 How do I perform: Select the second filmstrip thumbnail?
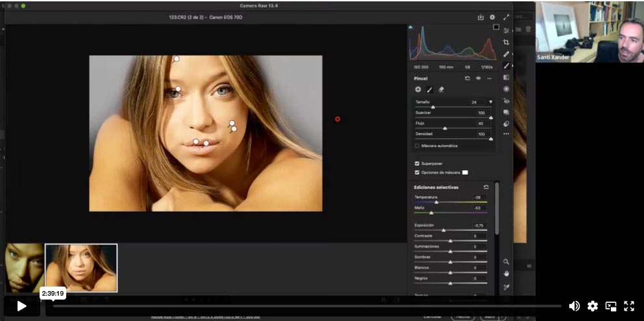pos(81,268)
